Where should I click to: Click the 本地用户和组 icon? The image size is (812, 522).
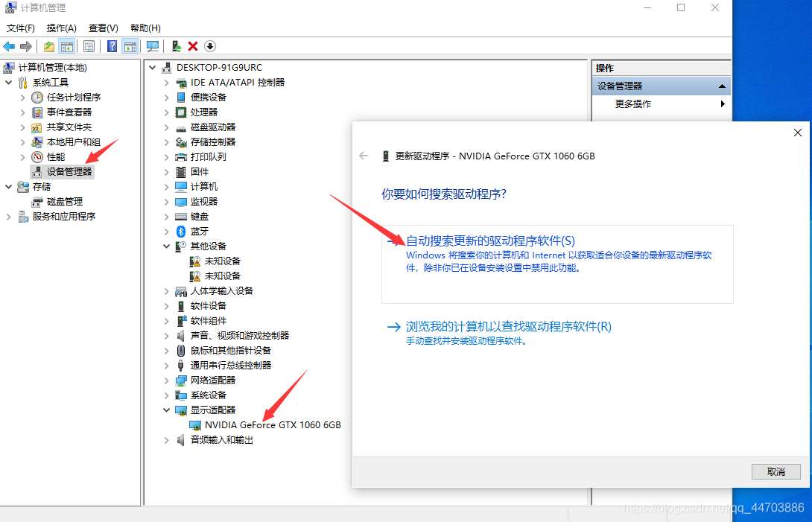pyautogui.click(x=37, y=142)
